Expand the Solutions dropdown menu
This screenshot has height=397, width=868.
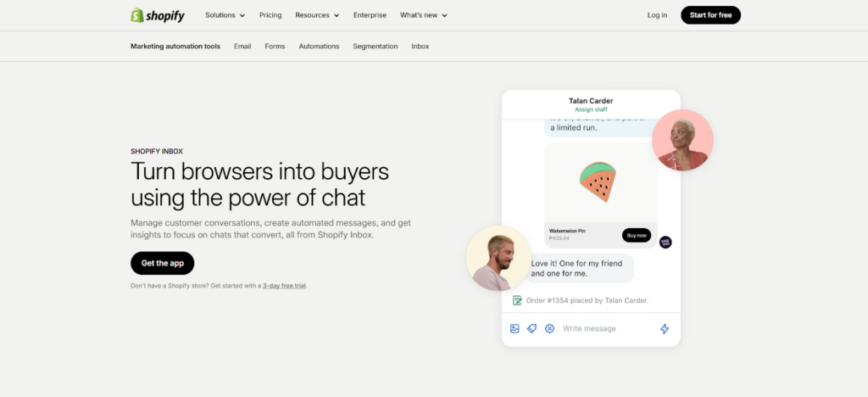[225, 15]
